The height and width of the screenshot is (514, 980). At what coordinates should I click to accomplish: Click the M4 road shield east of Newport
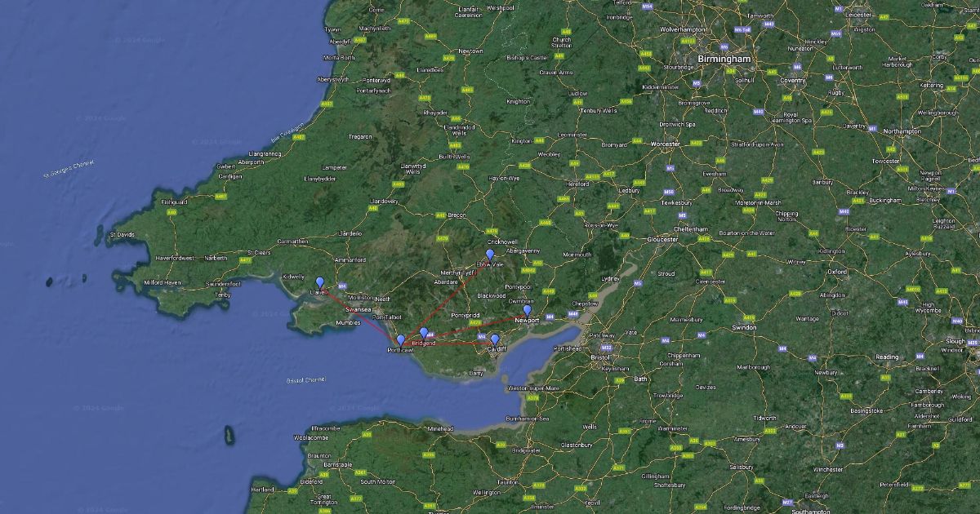point(550,316)
